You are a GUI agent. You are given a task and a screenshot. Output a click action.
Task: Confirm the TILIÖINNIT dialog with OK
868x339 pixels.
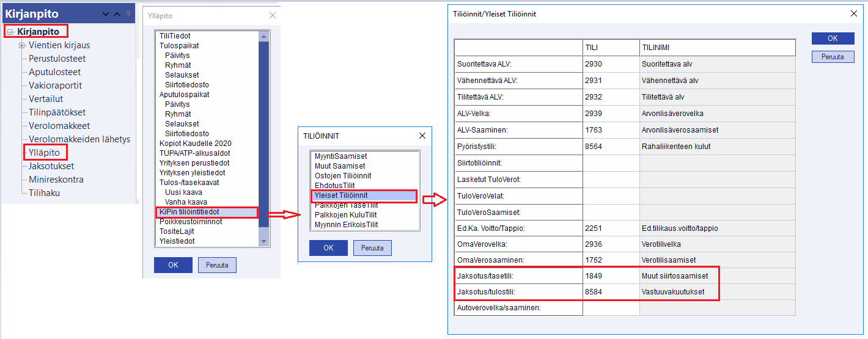pos(328,248)
